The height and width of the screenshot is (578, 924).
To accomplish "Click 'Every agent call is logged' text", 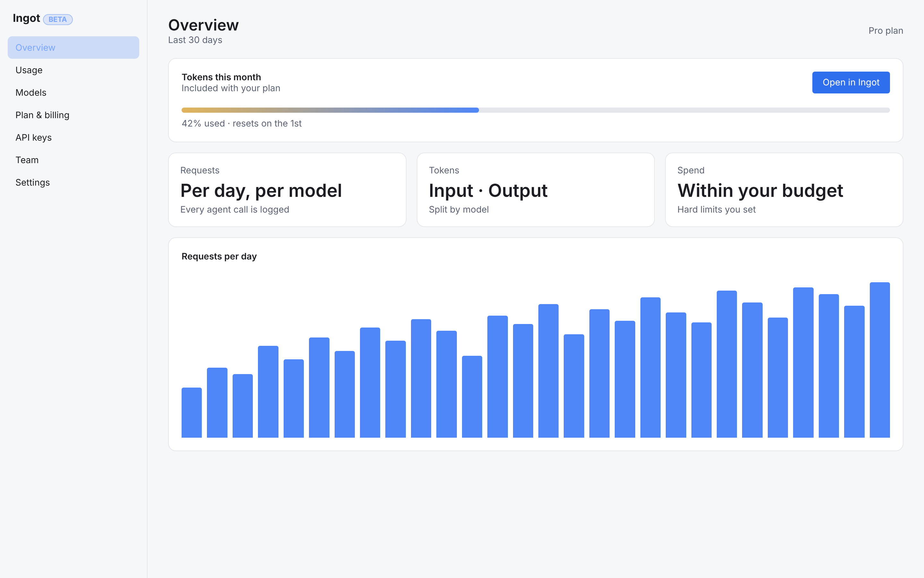I will (x=235, y=209).
